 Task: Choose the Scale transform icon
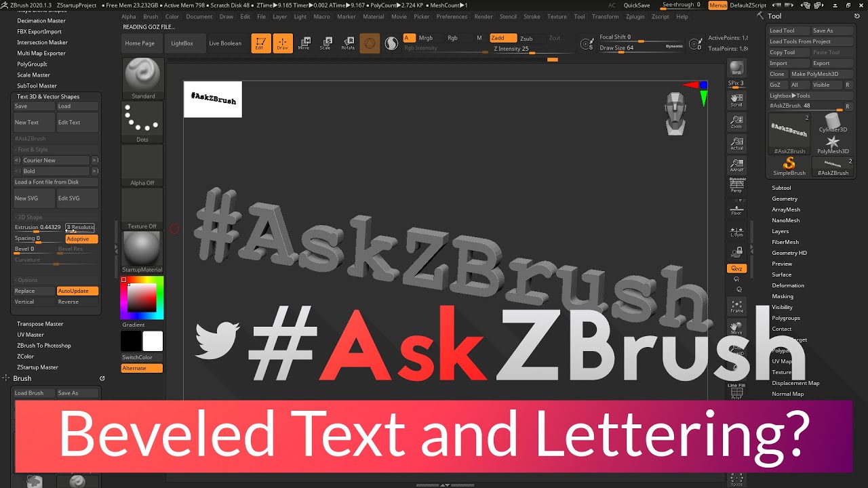(325, 43)
